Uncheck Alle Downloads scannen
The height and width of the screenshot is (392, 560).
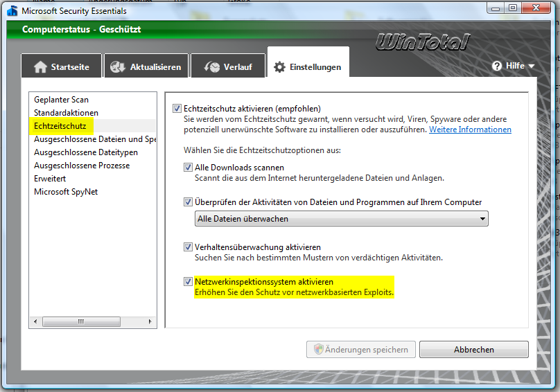(188, 167)
